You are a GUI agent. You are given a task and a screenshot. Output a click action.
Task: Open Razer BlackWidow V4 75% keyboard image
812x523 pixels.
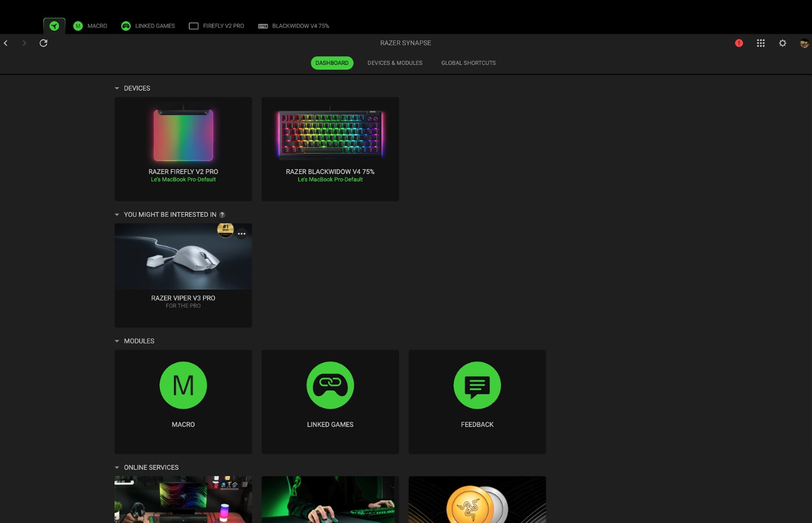tap(330, 133)
